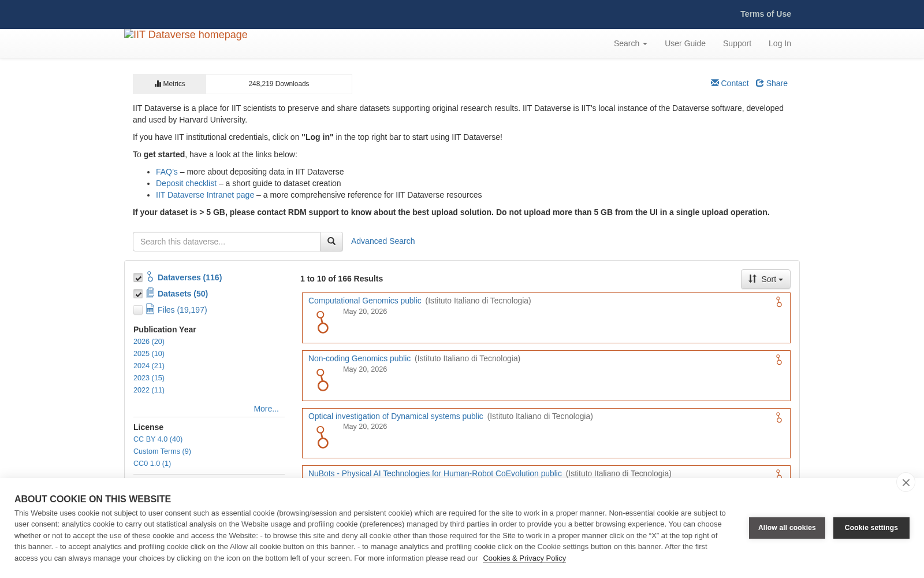Viewport: 924px width, 578px height.
Task: Open the Metrics bar chart tab
Action: click(x=170, y=84)
